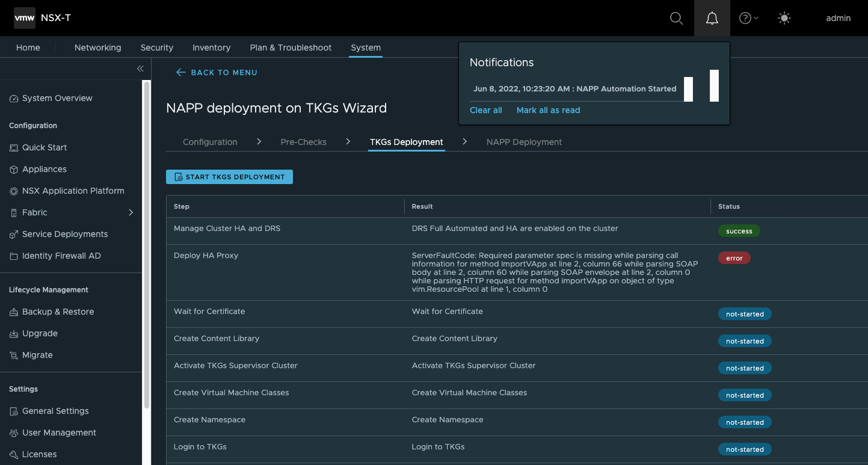
Task: Click Mark all as read link
Action: [x=549, y=110]
